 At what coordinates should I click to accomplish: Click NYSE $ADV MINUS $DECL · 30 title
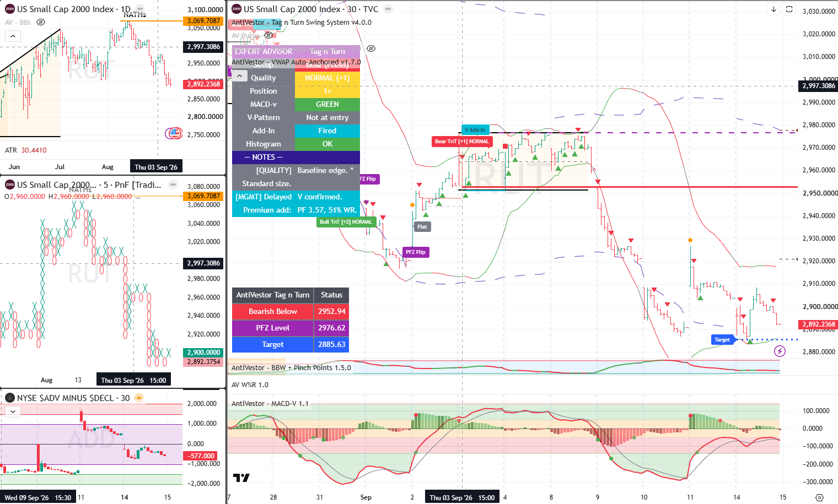[73, 398]
